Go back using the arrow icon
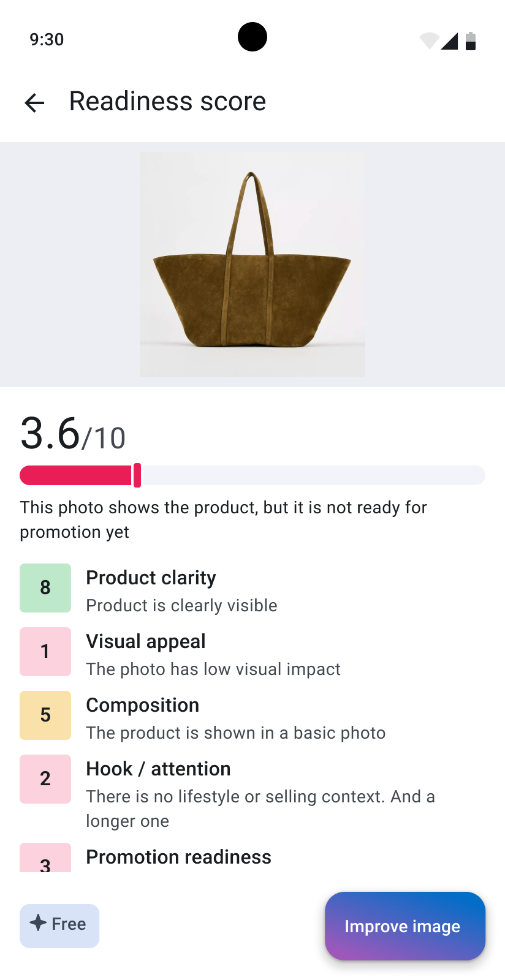Viewport: 505px width, 980px height. pyautogui.click(x=34, y=102)
